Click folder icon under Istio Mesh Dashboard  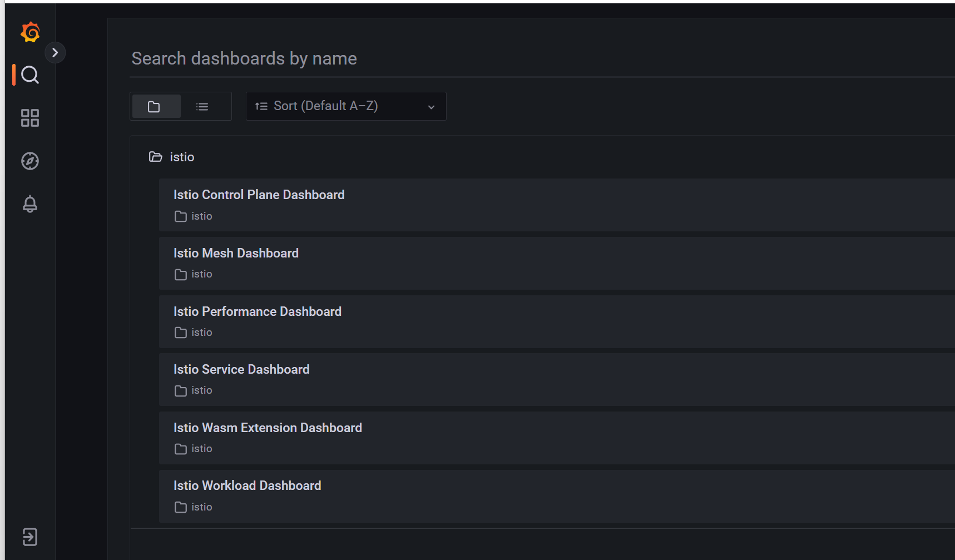(180, 274)
